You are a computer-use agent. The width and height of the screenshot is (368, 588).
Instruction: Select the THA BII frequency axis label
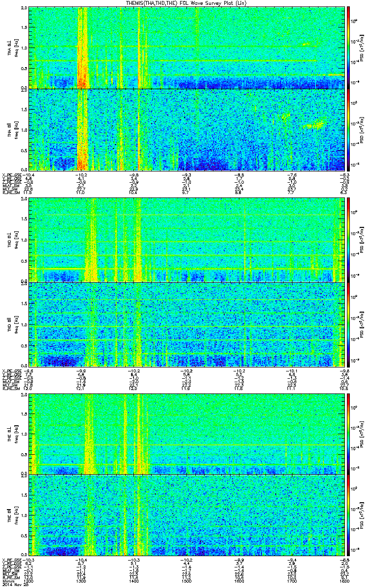coord(12,129)
